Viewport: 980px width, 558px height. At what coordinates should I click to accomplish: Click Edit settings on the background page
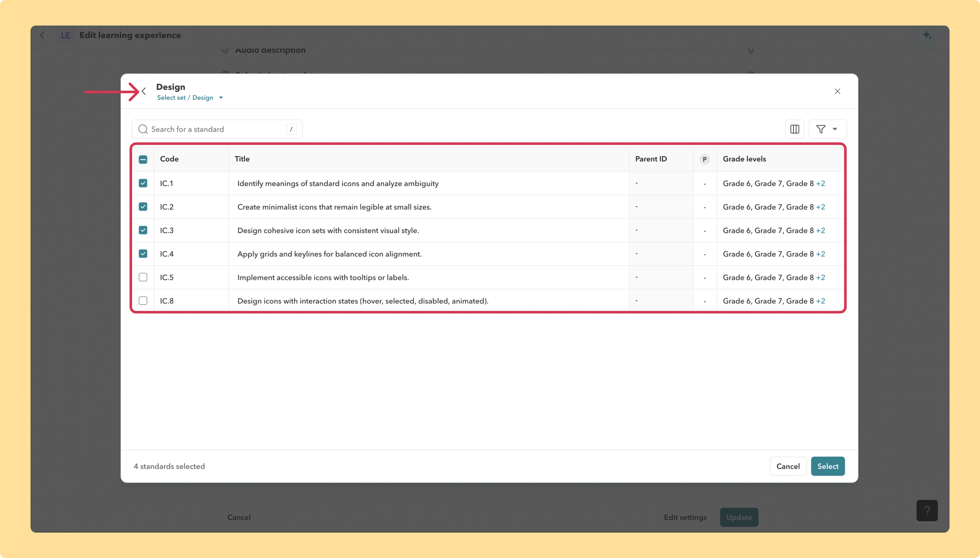coord(685,517)
